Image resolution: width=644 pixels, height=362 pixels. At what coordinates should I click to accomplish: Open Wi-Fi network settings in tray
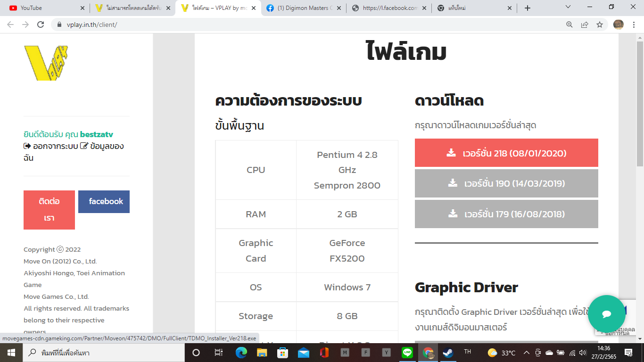[572, 353]
